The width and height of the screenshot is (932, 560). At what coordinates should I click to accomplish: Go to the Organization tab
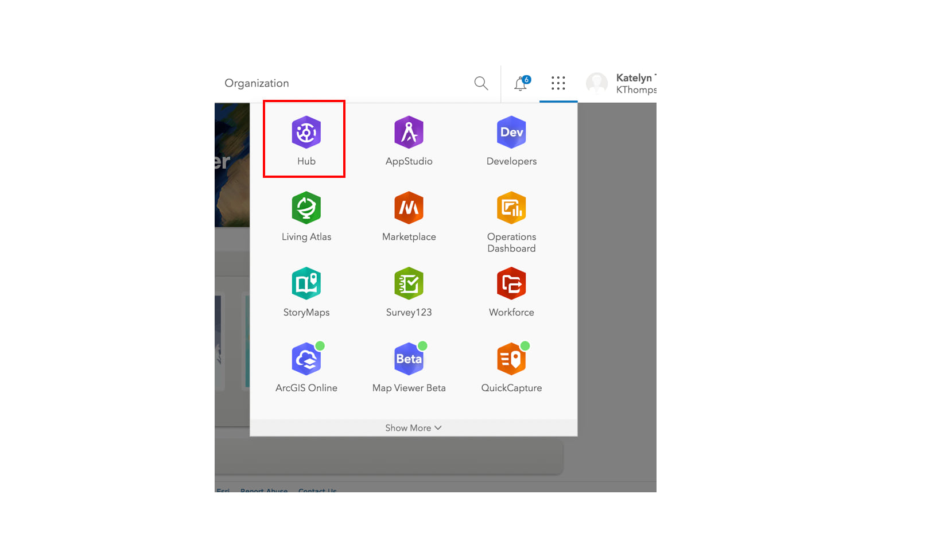coord(257,83)
